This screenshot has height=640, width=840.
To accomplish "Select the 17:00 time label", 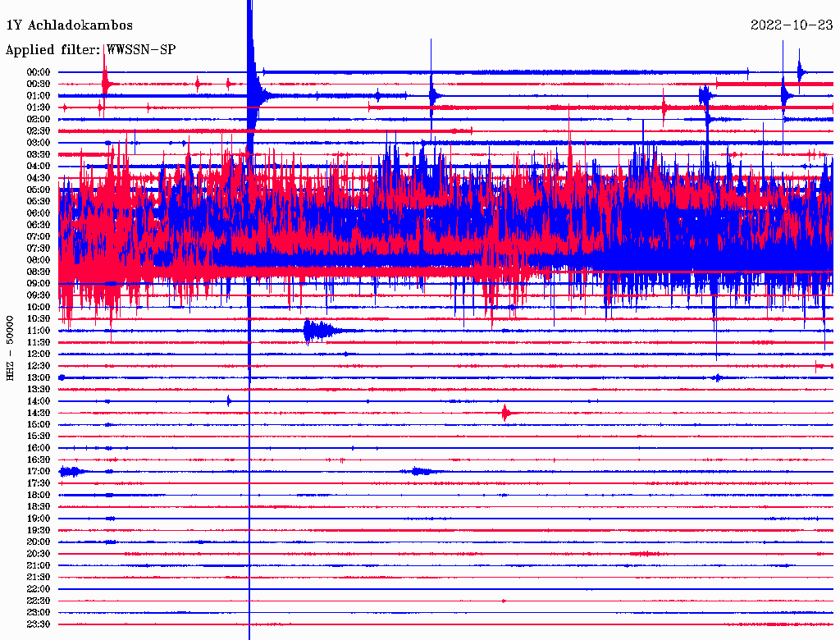I will coord(39,472).
